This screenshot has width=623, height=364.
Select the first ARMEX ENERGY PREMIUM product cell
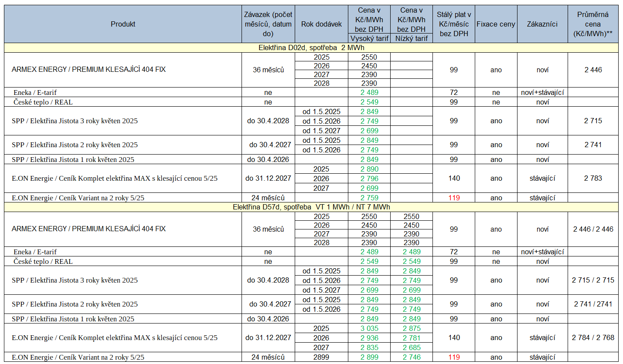point(123,70)
